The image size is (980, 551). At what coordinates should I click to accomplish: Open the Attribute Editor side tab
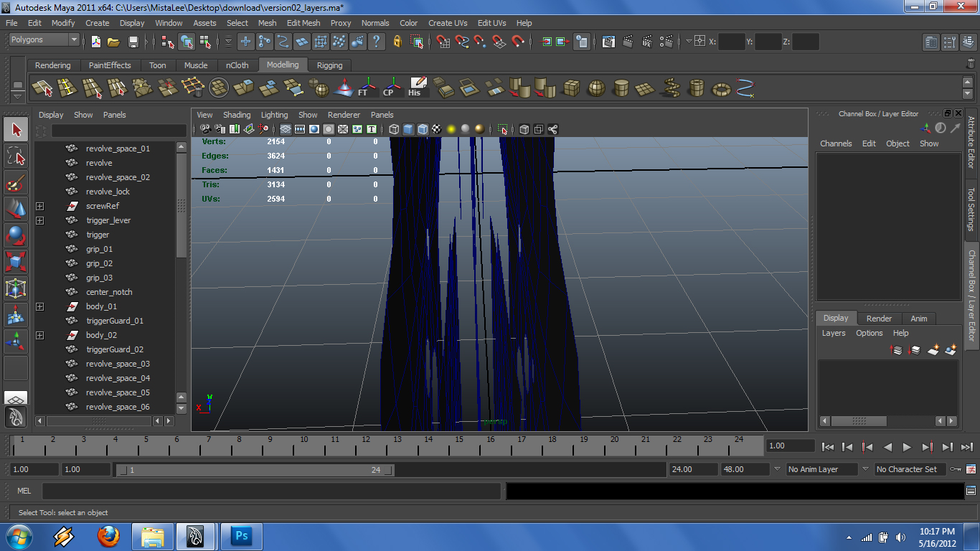(971, 142)
